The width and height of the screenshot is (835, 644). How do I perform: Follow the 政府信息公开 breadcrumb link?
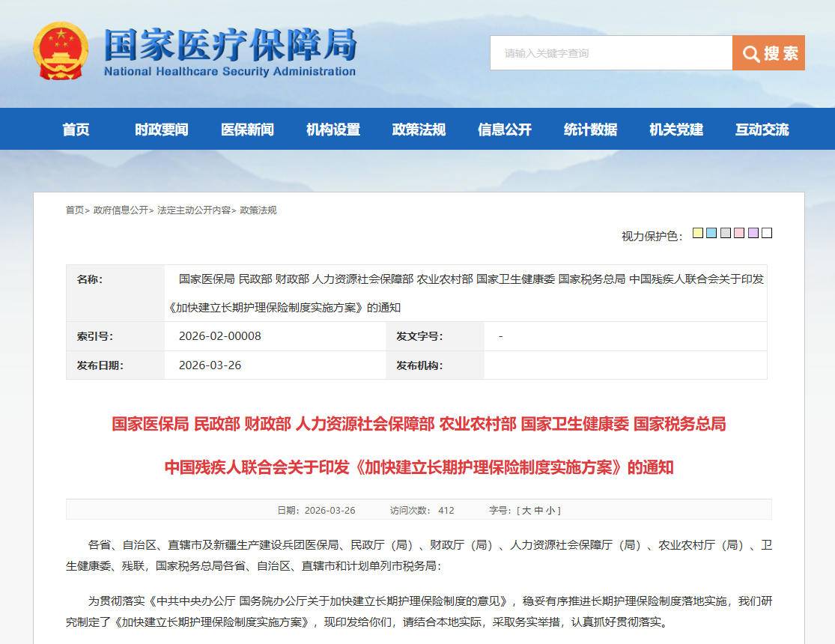click(121, 210)
